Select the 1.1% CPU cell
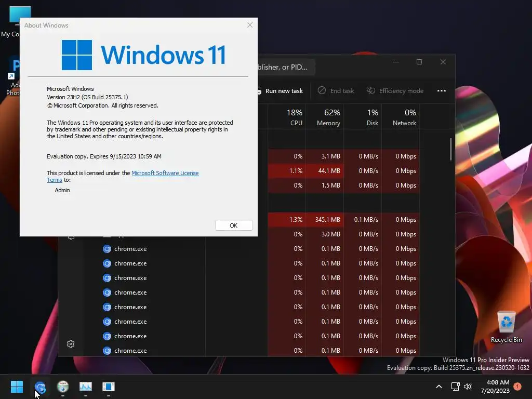Image resolution: width=532 pixels, height=399 pixels. click(287, 170)
